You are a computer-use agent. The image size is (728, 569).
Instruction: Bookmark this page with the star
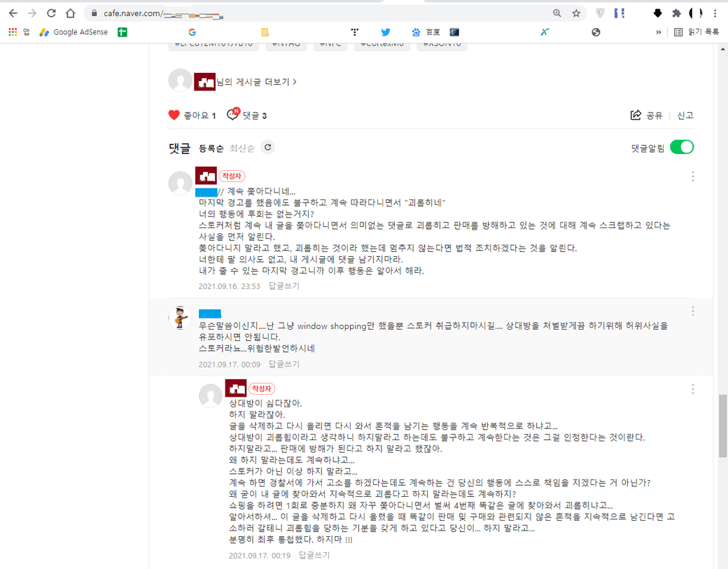[576, 13]
